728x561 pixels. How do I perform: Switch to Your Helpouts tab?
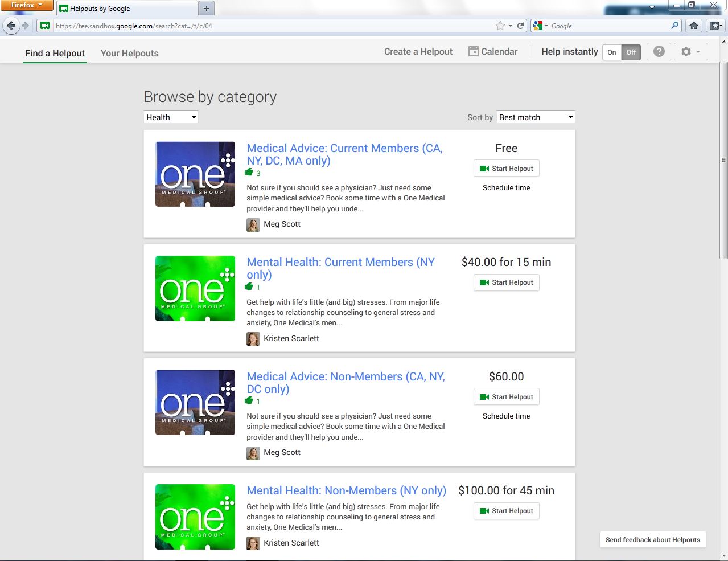(129, 53)
